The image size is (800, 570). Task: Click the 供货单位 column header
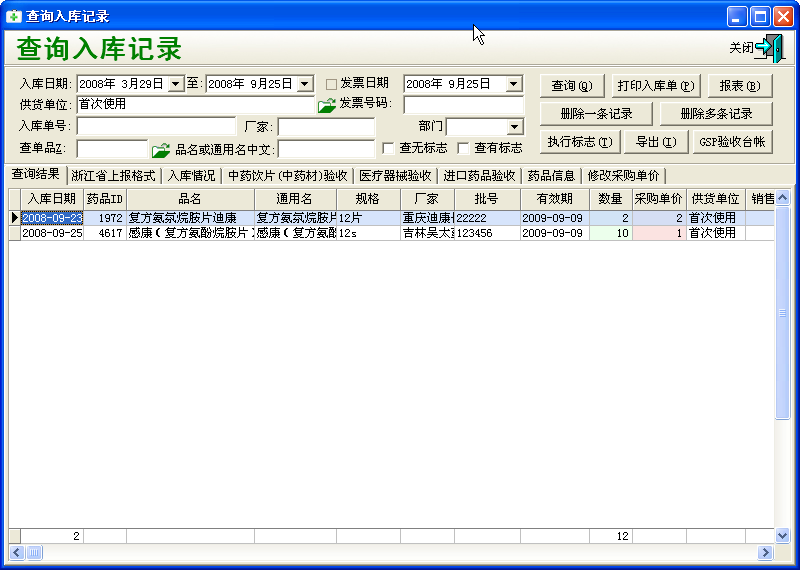click(x=716, y=199)
